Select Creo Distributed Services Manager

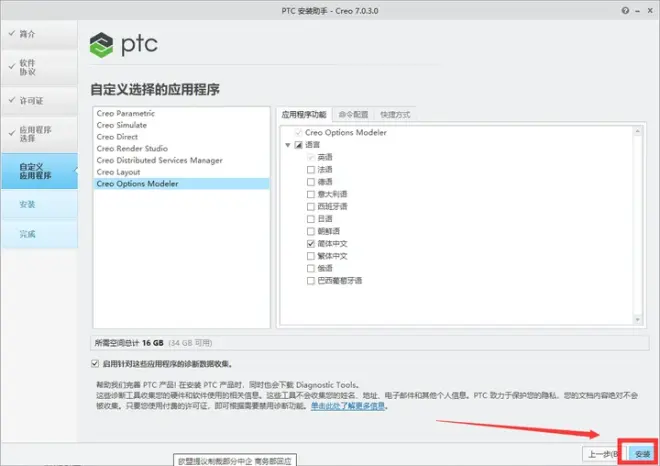tap(181, 160)
